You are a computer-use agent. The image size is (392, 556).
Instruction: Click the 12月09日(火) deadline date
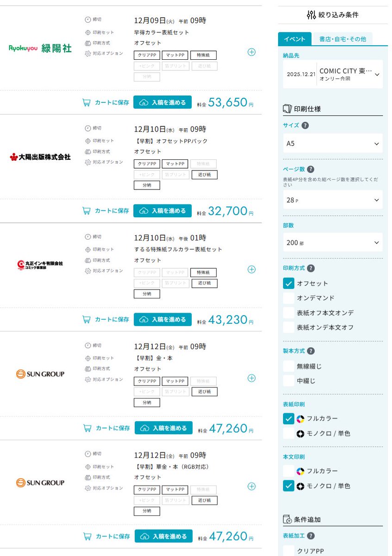[x=153, y=20]
